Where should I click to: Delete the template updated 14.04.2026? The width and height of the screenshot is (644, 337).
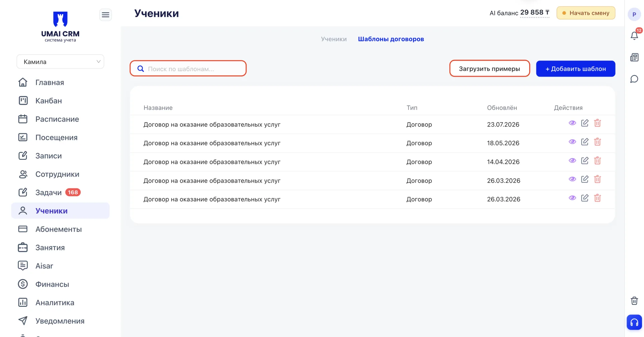pos(597,160)
